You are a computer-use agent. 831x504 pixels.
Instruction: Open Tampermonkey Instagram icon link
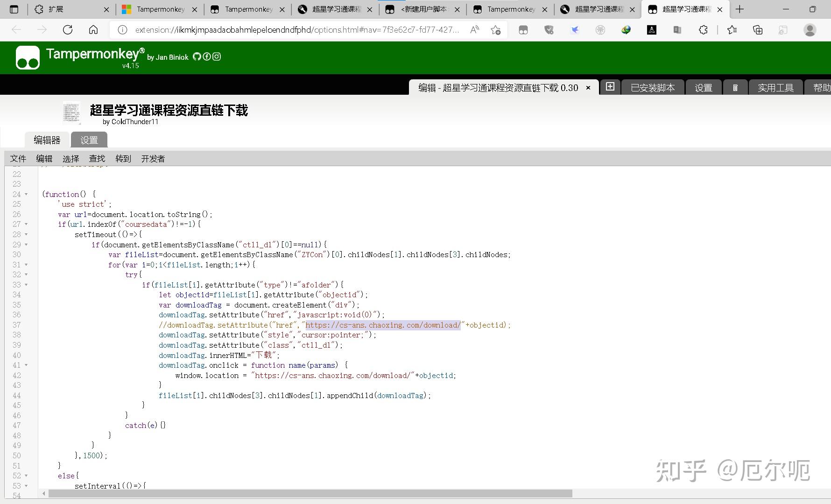pos(217,56)
